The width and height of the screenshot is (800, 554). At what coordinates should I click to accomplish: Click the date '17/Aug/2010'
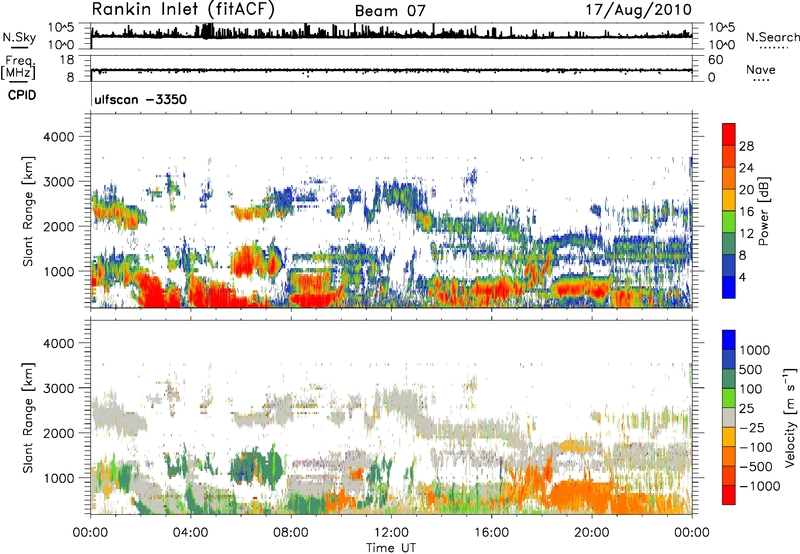coord(638,10)
